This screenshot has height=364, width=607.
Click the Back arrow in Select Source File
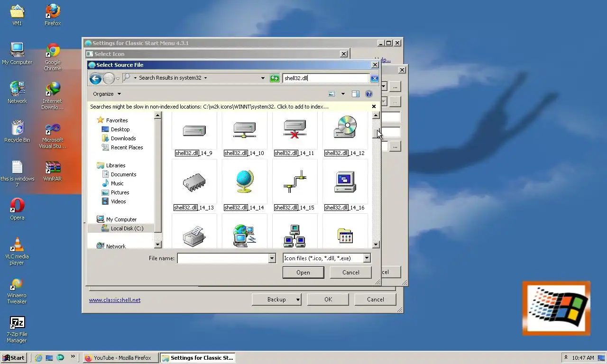[x=95, y=78]
